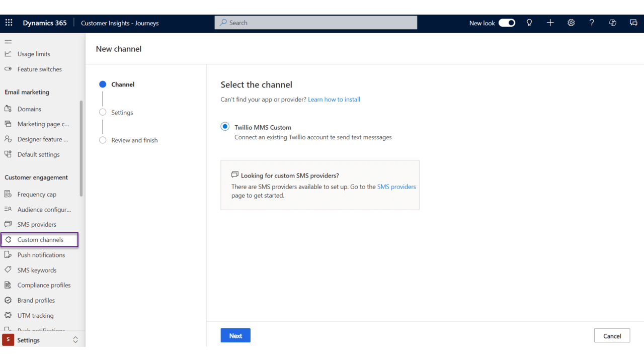The image size is (644, 362).
Task: Click the red S area badge
Action: pos(8,340)
